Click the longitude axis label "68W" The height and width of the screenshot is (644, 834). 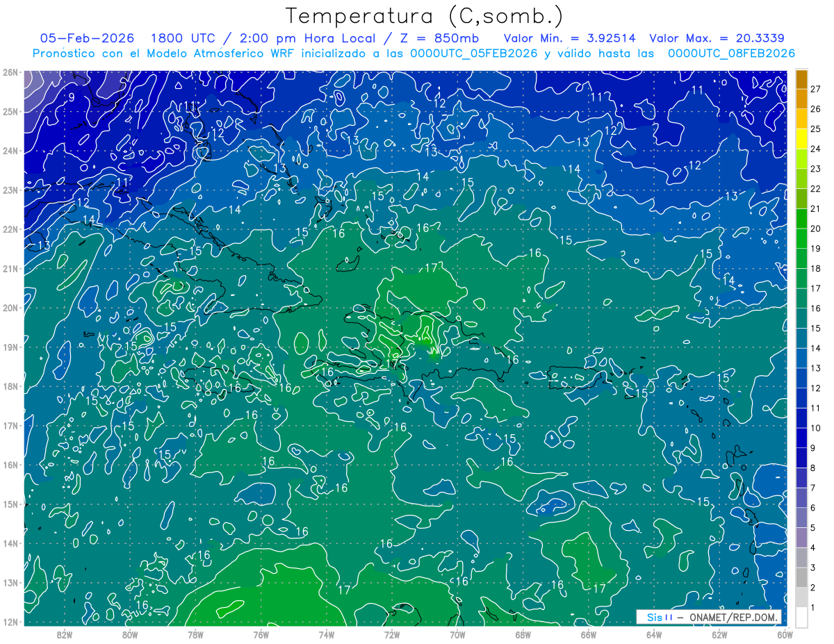tap(523, 634)
